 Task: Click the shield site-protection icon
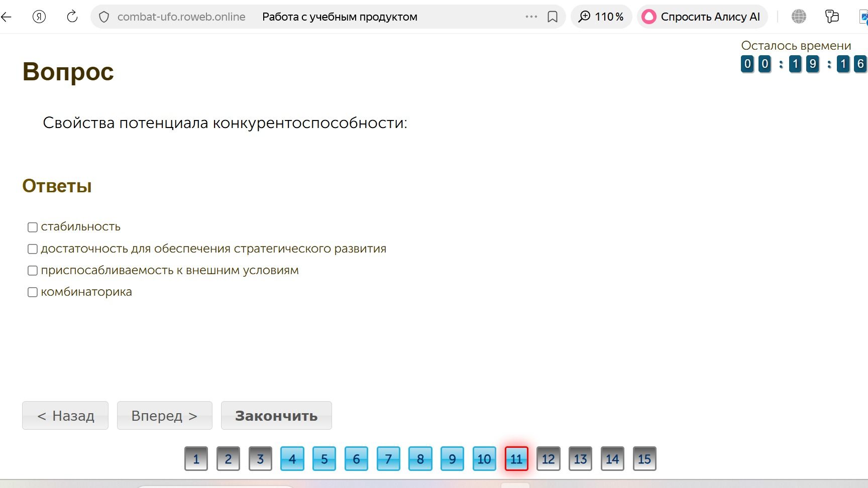[x=104, y=17]
